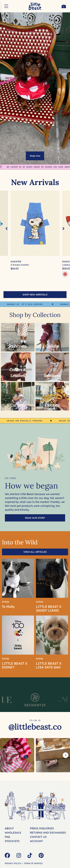Screen dimensions: 70x868
Task: Click the hero Shop Now button
Action: point(35,156)
